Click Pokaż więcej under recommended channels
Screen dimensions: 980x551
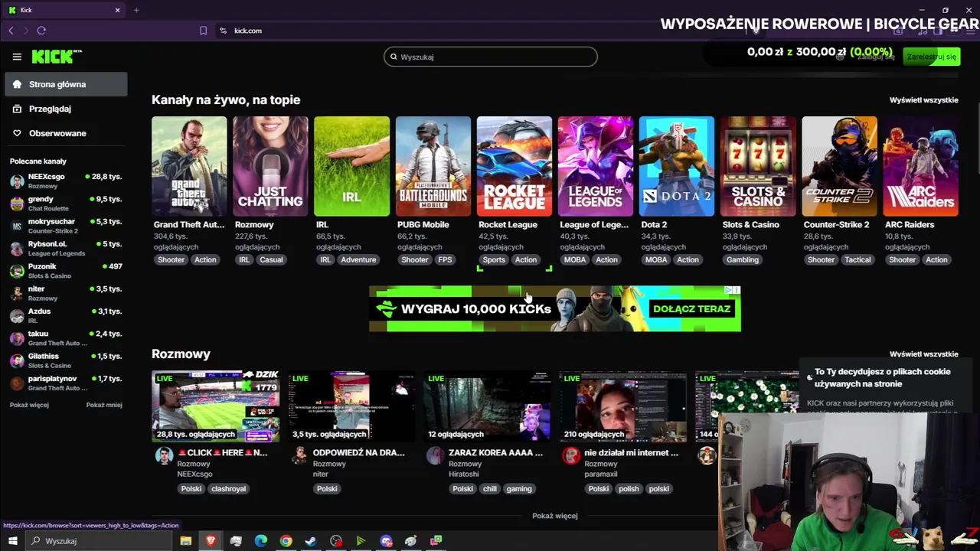pyautogui.click(x=29, y=405)
